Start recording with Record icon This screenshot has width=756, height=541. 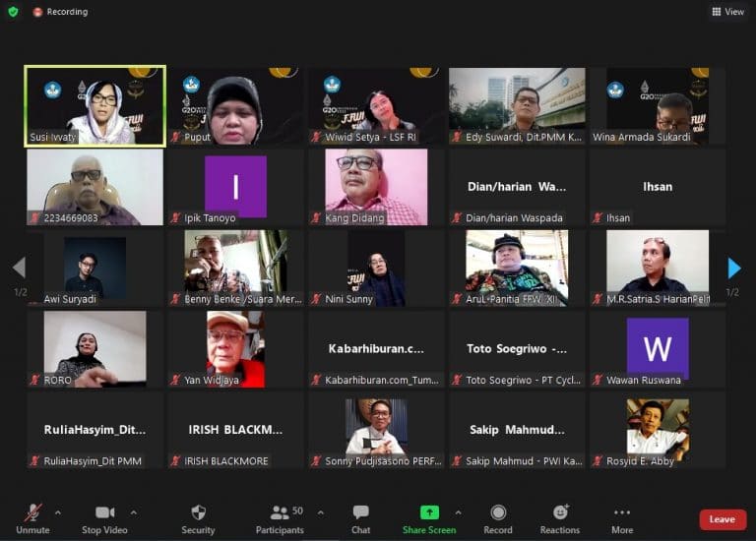click(x=498, y=512)
